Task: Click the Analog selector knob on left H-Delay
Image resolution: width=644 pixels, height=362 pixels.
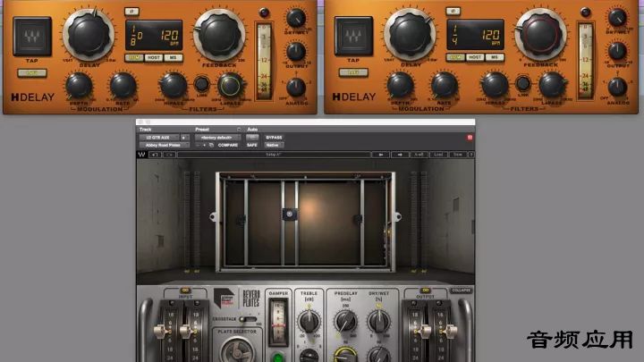Action: click(x=296, y=88)
